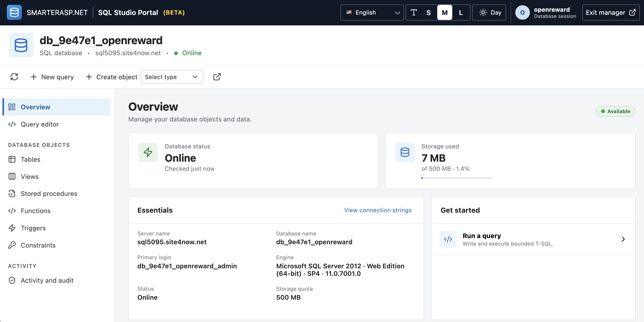Image resolution: width=644 pixels, height=322 pixels.
Task: Toggle the Day theme mode
Action: tap(489, 13)
